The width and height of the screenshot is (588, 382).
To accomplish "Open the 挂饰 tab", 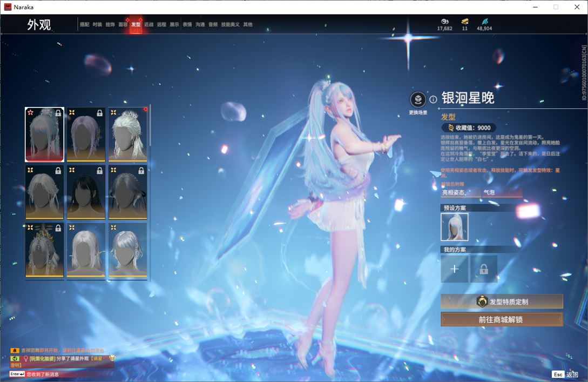I will (110, 24).
